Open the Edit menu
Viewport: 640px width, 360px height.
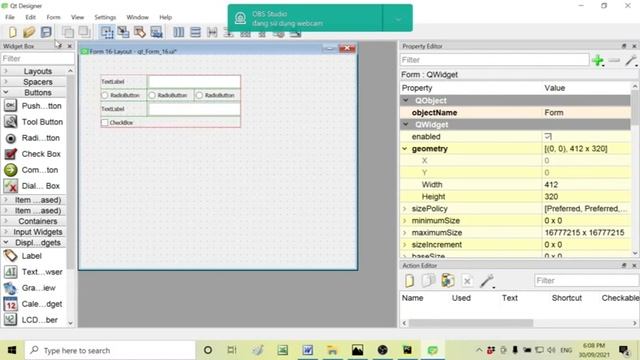pos(31,17)
